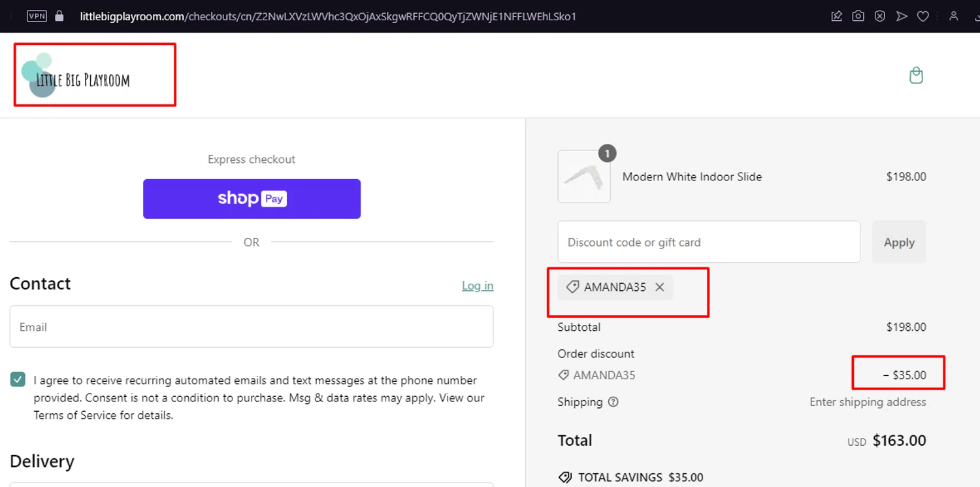Open the shopping bag cart icon
This screenshot has height=487, width=980.
(917, 75)
